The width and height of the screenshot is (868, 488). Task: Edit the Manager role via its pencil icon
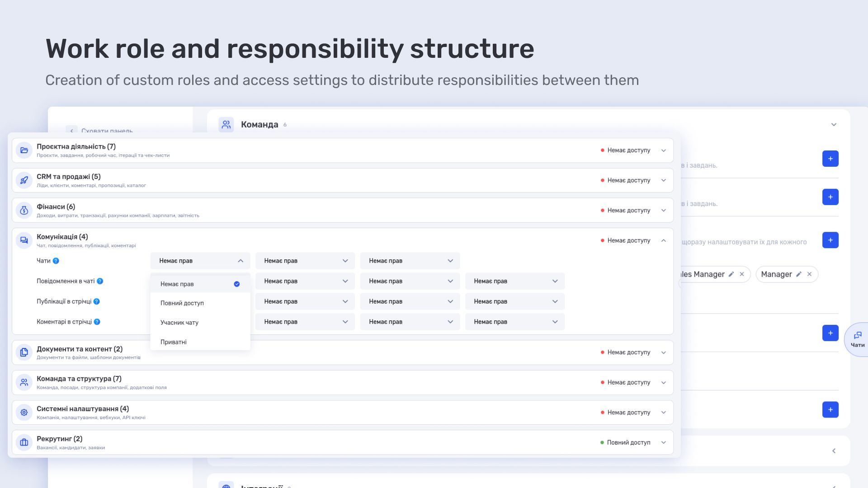pyautogui.click(x=799, y=274)
